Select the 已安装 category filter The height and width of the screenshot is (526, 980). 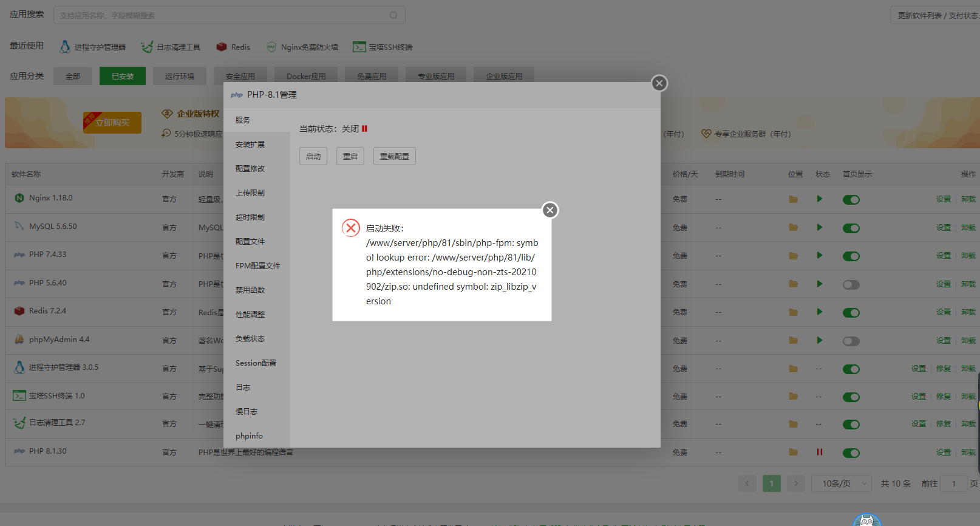click(x=123, y=76)
